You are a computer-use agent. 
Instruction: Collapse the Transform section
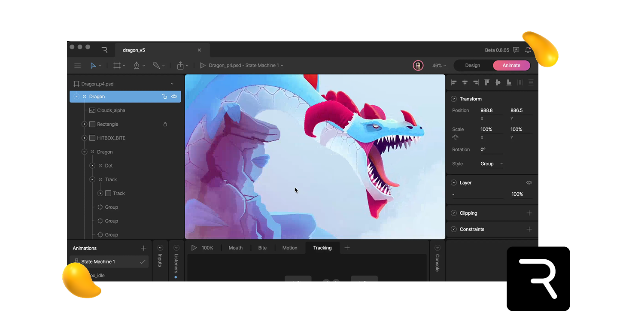[x=453, y=99]
